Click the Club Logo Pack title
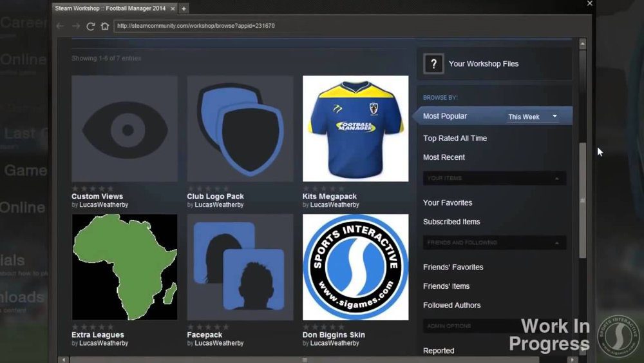Image resolution: width=644 pixels, height=363 pixels. [x=215, y=197]
